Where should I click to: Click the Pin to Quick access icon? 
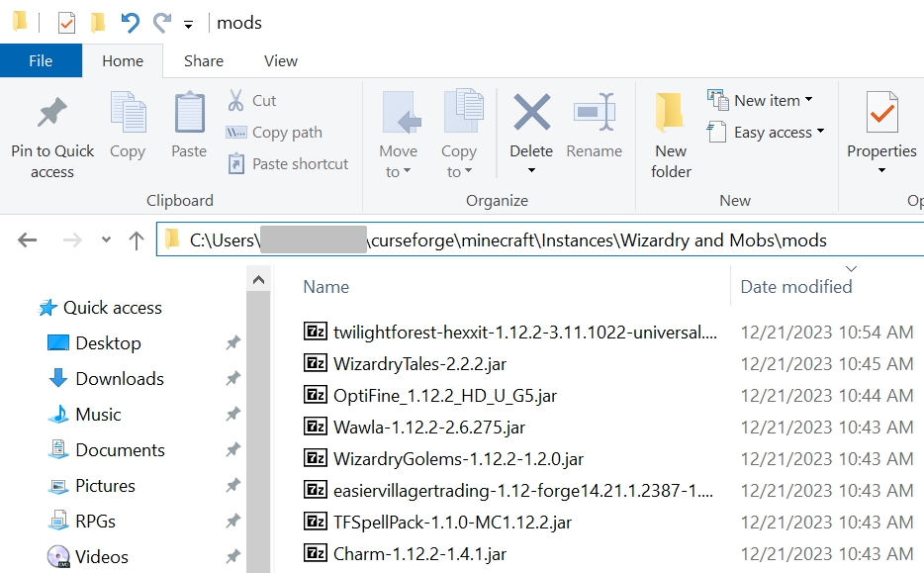[51, 114]
